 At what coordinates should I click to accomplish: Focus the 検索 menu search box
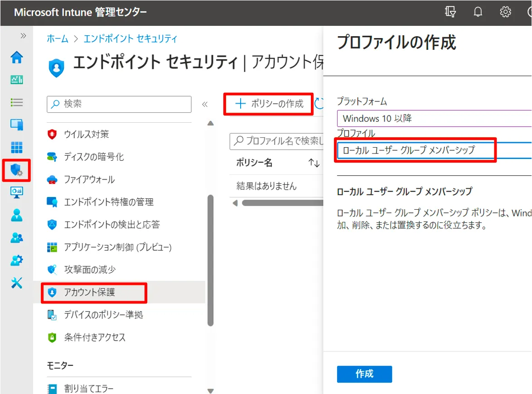(119, 104)
